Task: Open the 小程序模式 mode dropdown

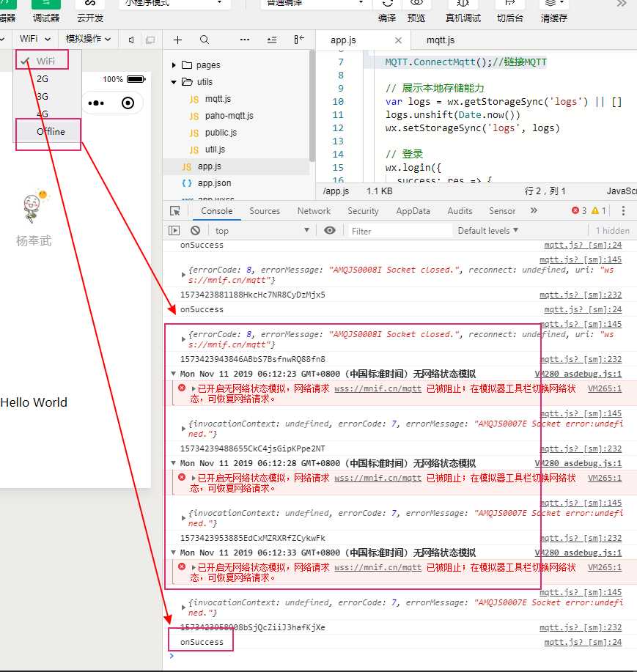Action: [174, 4]
